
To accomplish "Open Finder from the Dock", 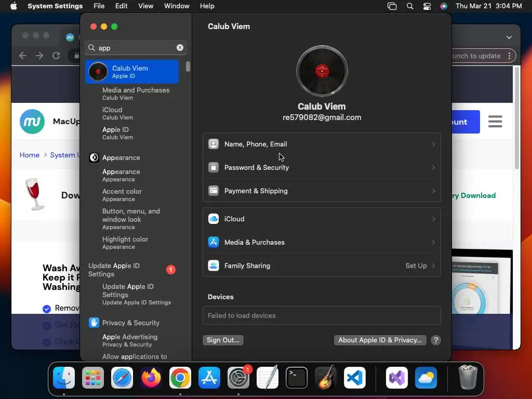I will point(64,378).
